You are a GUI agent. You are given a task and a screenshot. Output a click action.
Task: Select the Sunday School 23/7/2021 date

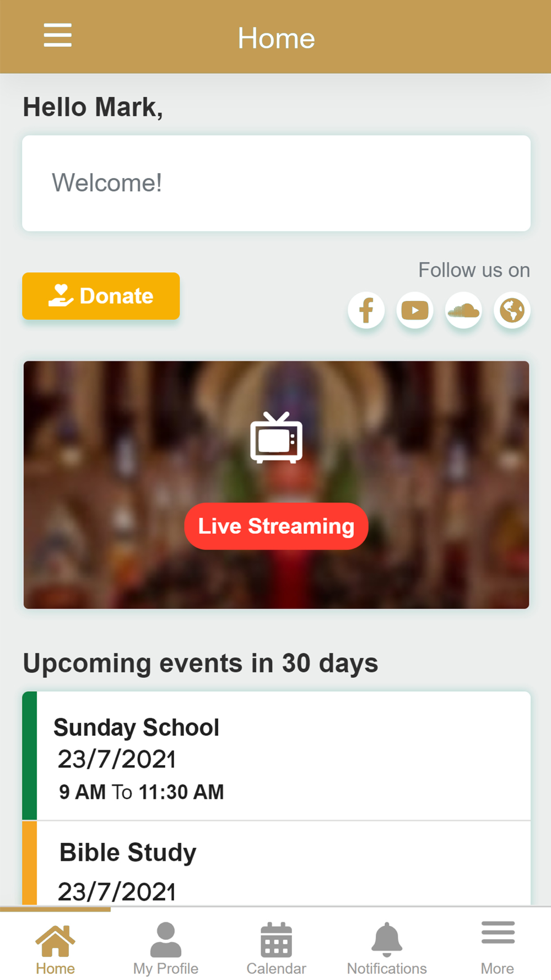point(117,760)
